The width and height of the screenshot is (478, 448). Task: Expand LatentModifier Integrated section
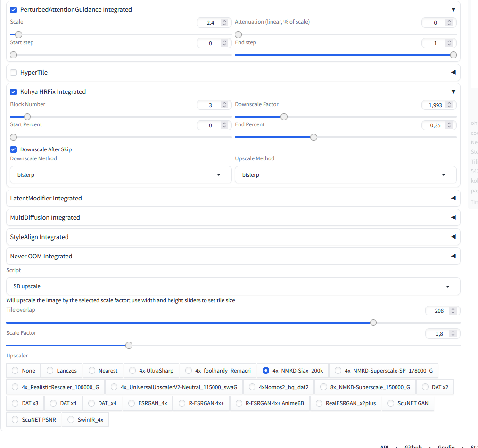pos(233,198)
